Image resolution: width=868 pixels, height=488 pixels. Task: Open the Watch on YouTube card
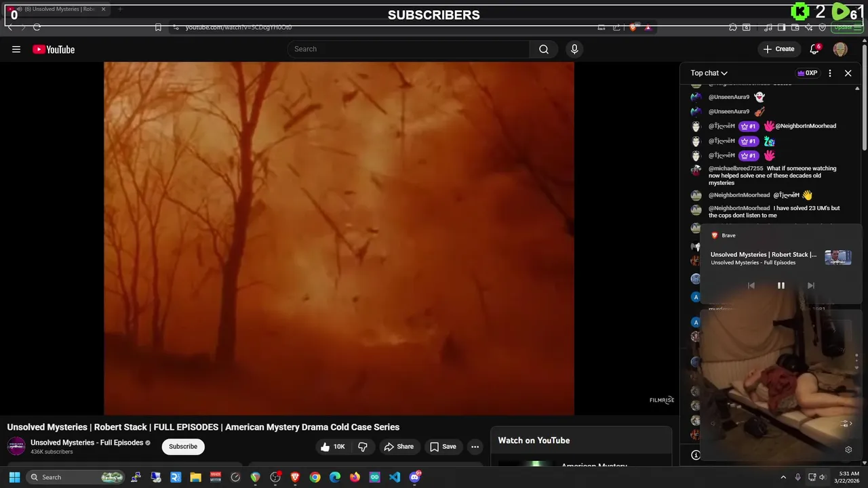(x=582, y=447)
